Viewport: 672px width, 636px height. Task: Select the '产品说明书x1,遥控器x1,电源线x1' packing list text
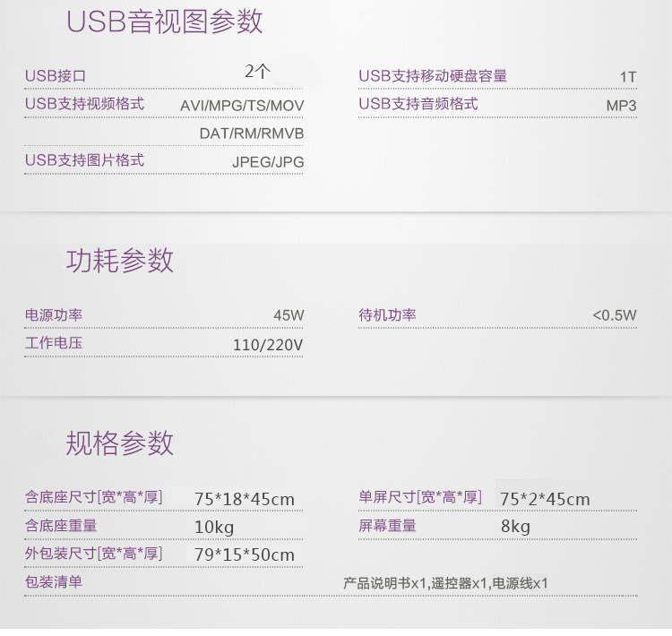445,583
